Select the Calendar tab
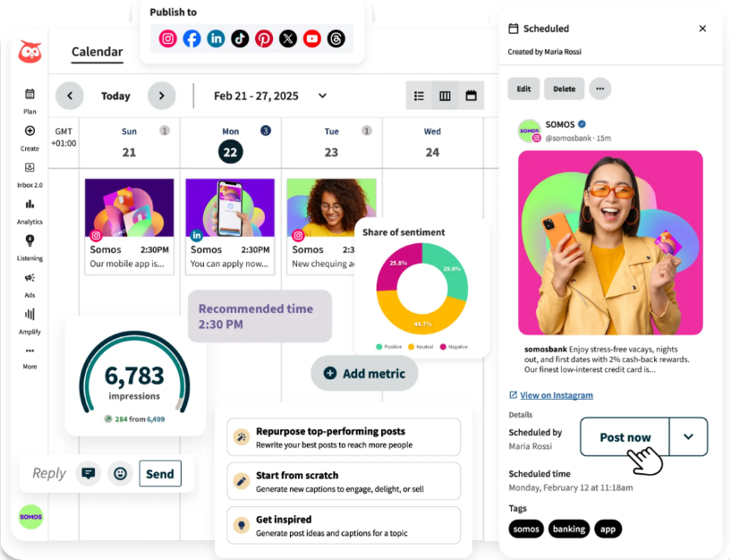Screen dimensions: 730x560 tap(97, 52)
